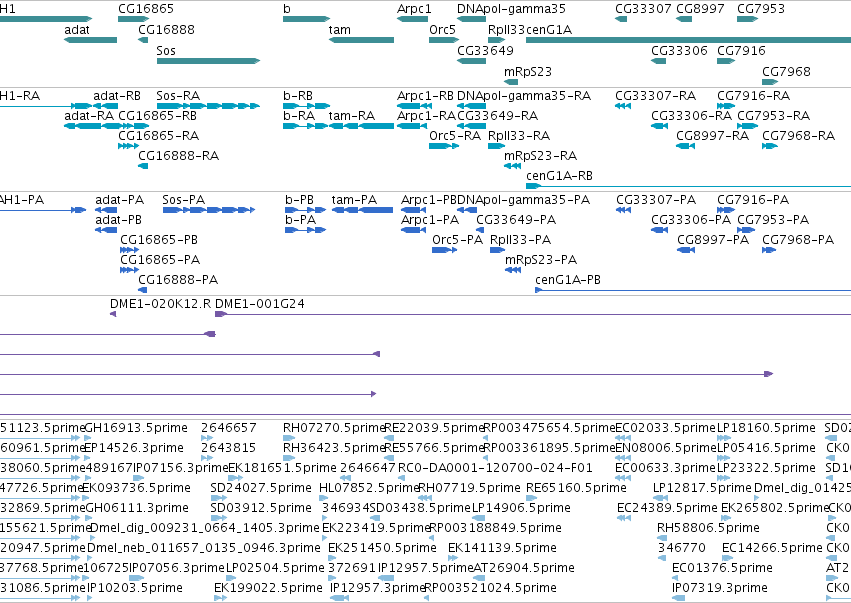851x603 pixels.
Task: Click the CG8997-RA transcript label
Action: [x=713, y=136]
